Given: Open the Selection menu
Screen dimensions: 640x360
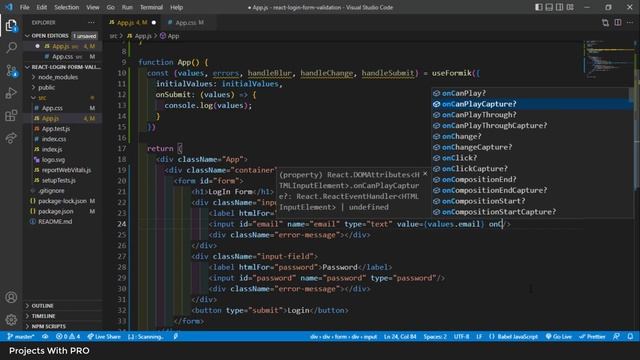Looking at the screenshot, I should [67, 7].
